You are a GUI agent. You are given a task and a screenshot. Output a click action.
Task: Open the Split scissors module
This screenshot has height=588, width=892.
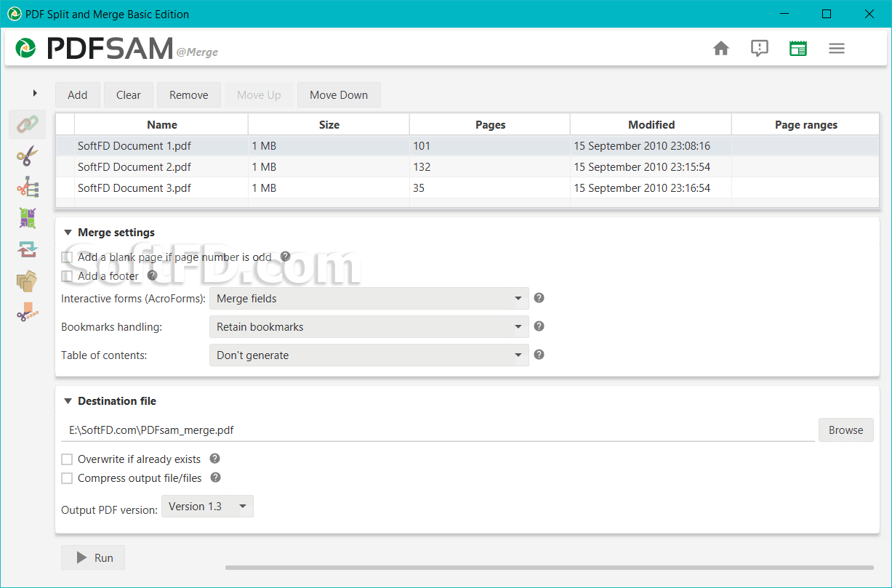pos(28,156)
